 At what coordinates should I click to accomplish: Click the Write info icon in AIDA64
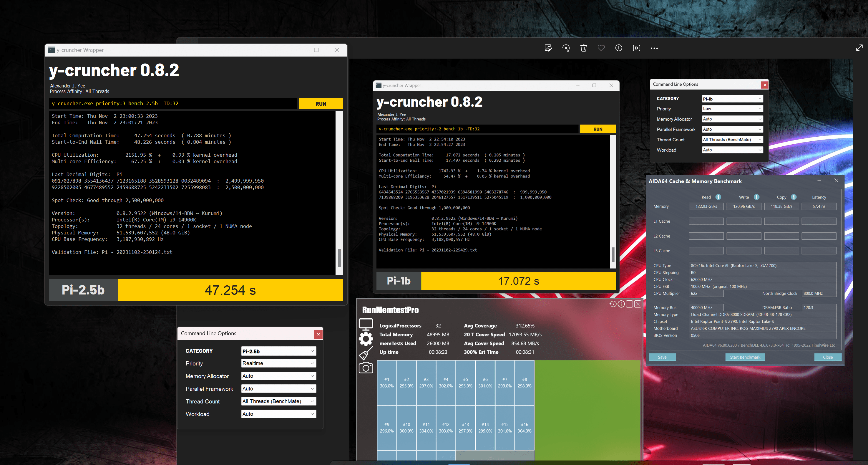pyautogui.click(x=756, y=197)
